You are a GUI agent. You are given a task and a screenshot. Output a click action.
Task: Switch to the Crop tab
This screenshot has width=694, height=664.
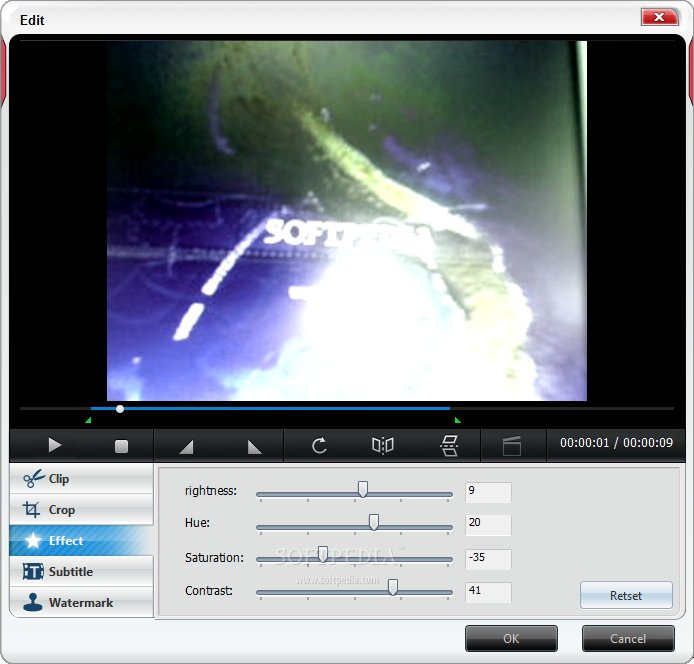click(x=81, y=510)
